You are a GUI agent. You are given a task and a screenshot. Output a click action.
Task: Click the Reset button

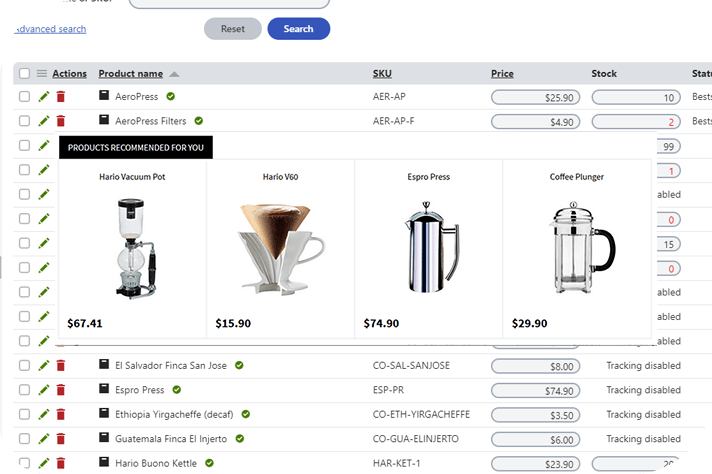pos(233,29)
